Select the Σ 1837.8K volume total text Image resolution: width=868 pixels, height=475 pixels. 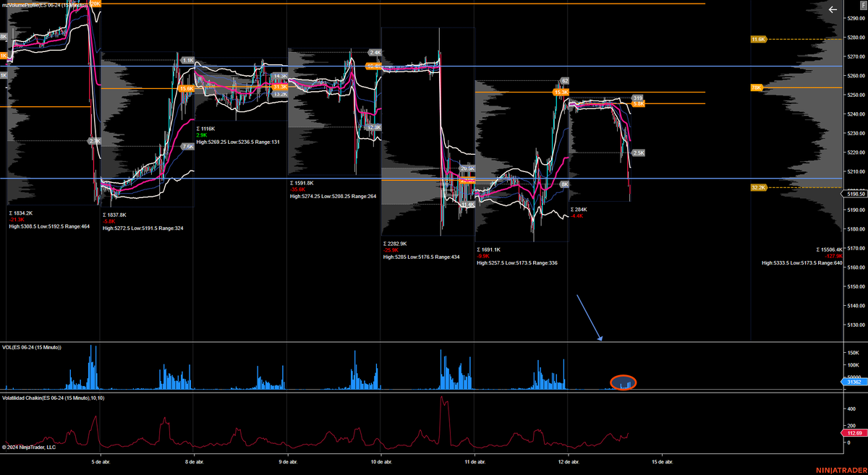pyautogui.click(x=114, y=215)
